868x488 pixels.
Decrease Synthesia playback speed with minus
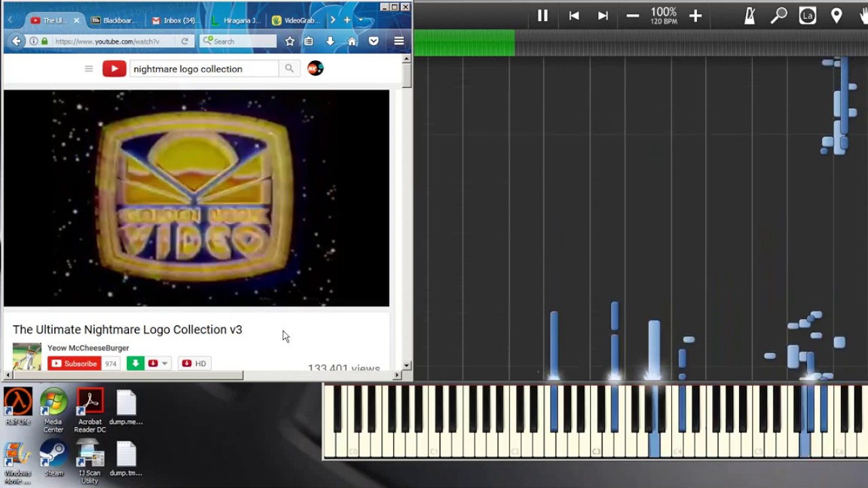pos(633,16)
